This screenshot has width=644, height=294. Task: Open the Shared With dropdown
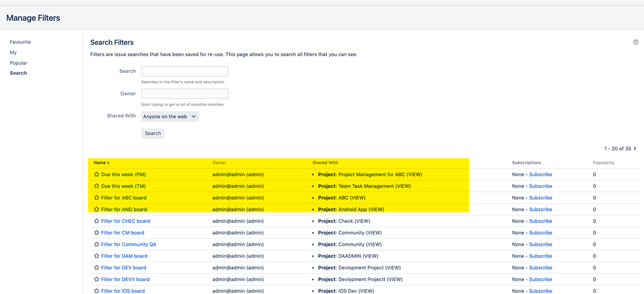tap(170, 117)
